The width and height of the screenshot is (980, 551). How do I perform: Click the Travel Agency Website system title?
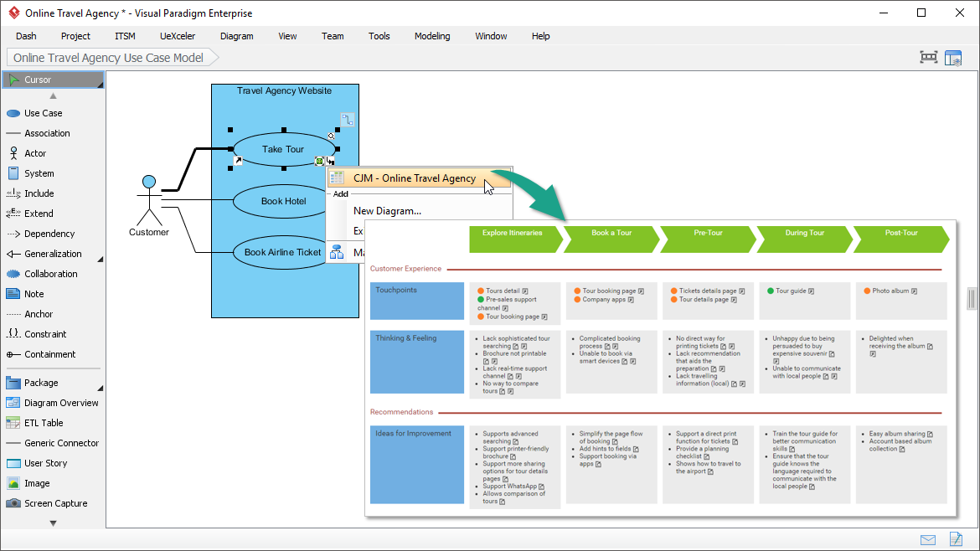click(285, 91)
